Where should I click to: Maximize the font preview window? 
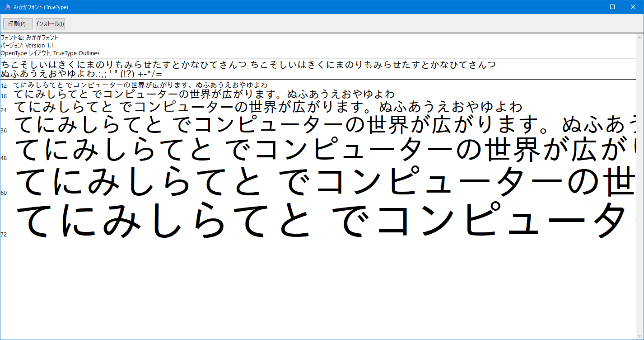coord(612,7)
